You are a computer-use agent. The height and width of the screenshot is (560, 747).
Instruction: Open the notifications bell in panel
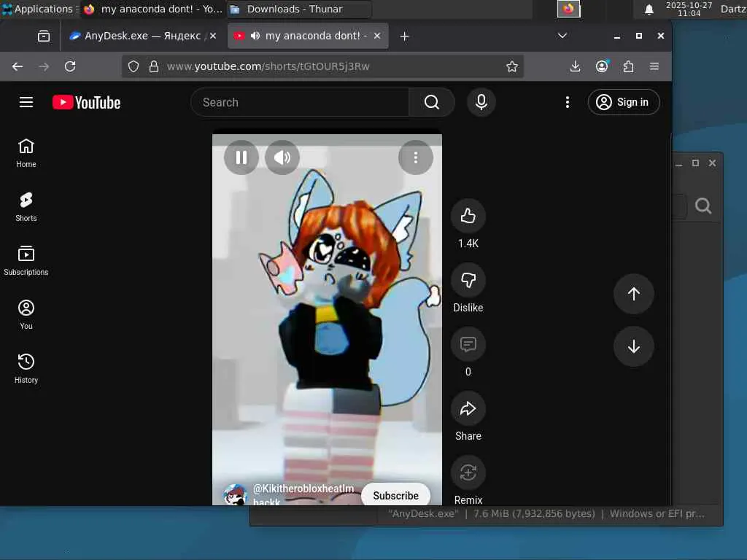(x=649, y=9)
